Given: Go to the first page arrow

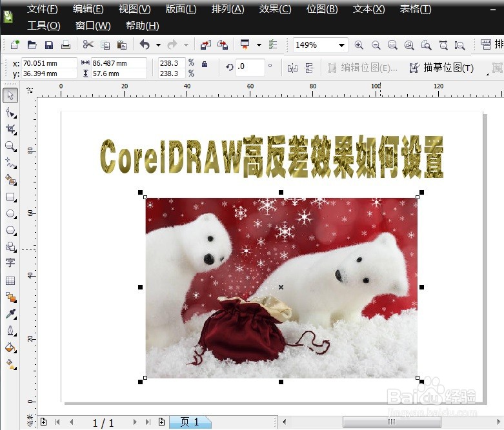Looking at the screenshot, I should pos(57,422).
